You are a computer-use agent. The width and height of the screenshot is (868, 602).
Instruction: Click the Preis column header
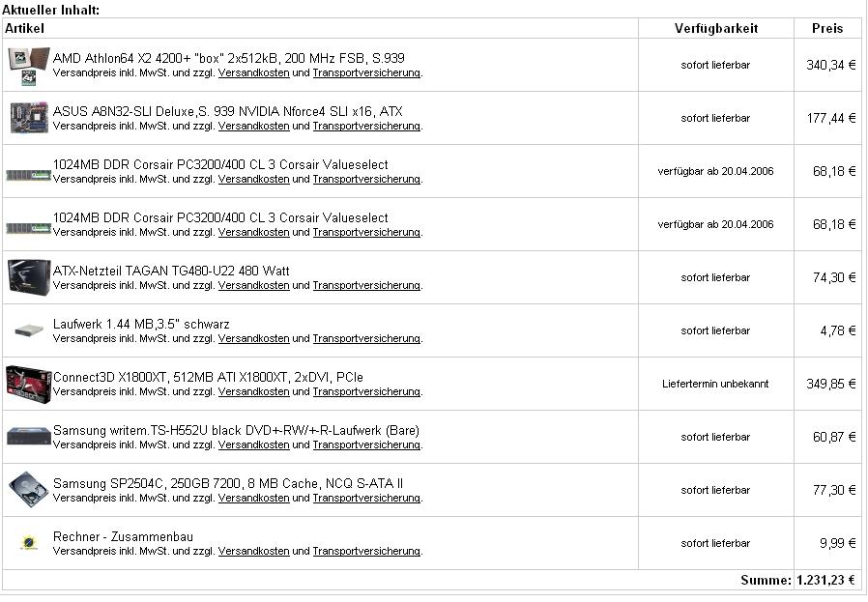point(827,29)
